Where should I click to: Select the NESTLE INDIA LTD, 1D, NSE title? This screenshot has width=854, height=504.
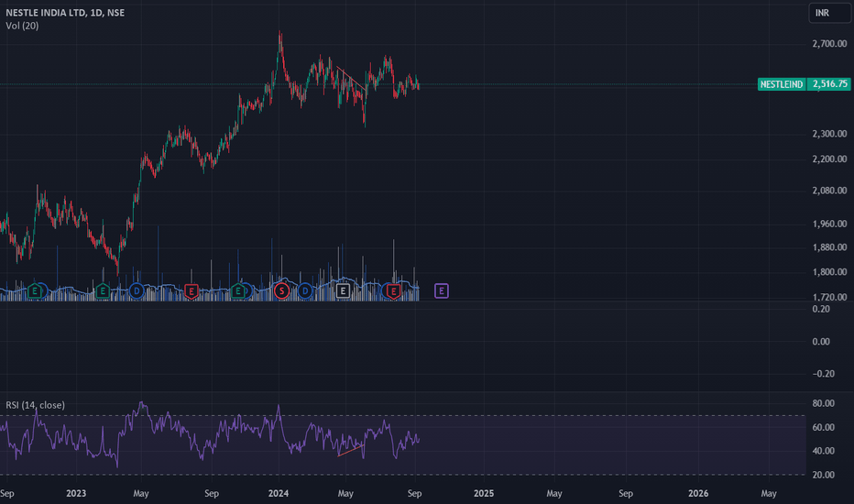(65, 13)
